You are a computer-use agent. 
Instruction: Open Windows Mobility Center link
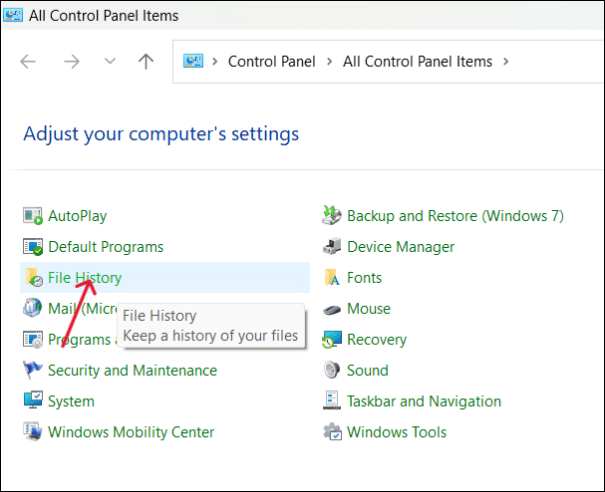[131, 433]
